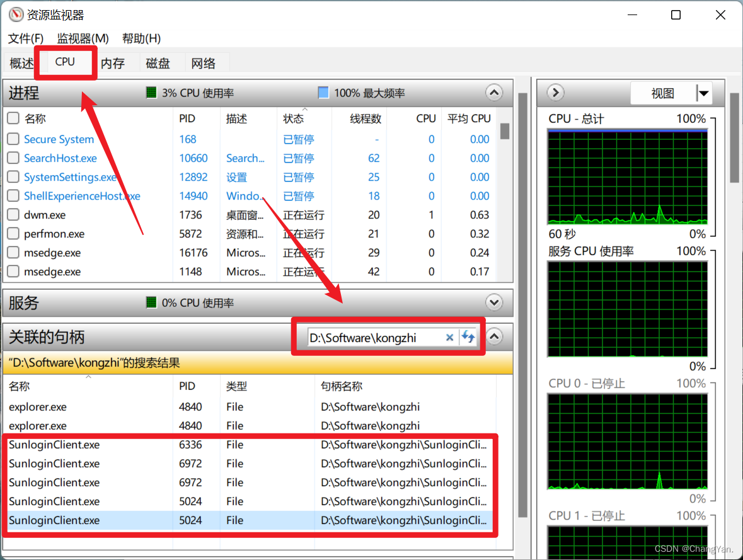Screen dimensions: 743x560
Task: Click the CPU - 总计 graph
Action: 628,176
